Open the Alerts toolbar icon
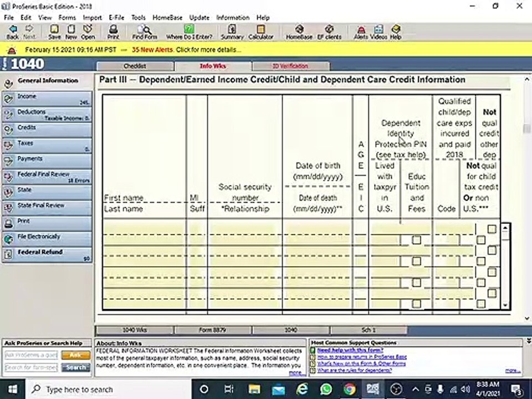 pyautogui.click(x=361, y=32)
